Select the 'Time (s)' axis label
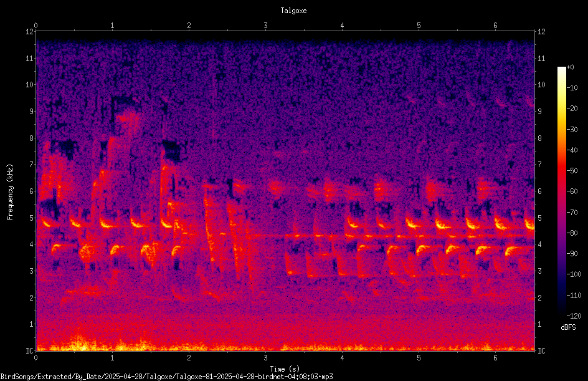The image size is (588, 381). (x=285, y=369)
